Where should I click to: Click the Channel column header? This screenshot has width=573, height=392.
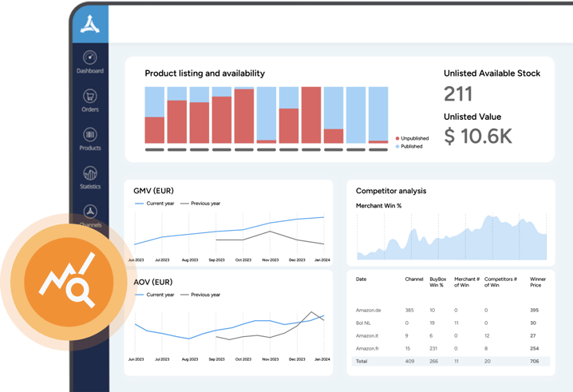pyautogui.click(x=414, y=279)
